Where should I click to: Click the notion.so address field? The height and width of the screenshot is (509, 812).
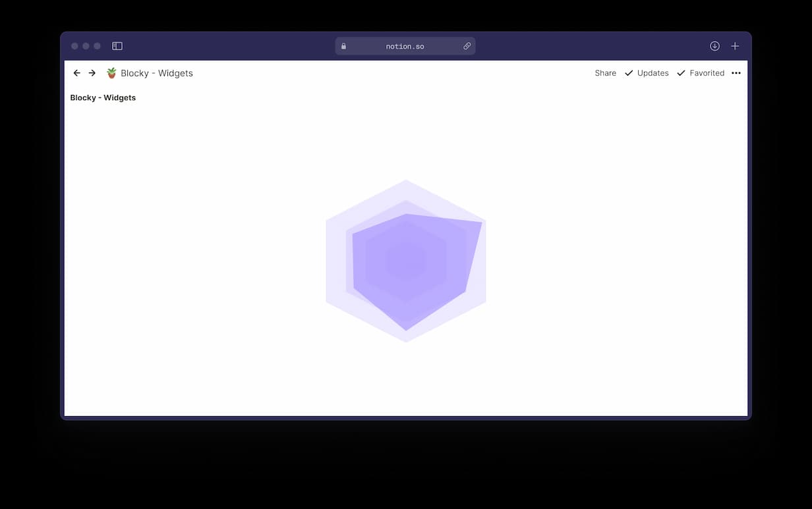tap(405, 46)
